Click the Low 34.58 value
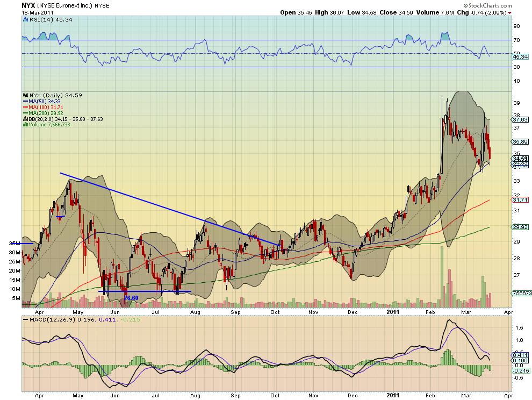 [362, 12]
